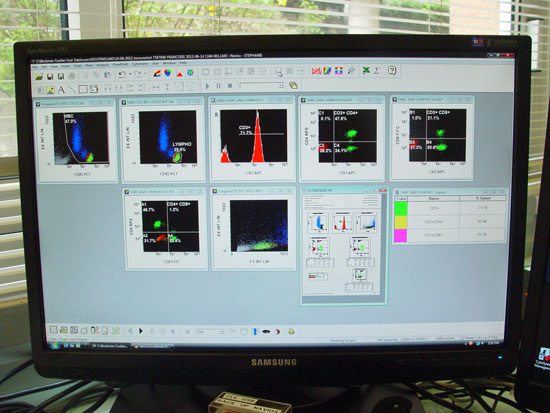Click the Redo arrow icon
This screenshot has height=413, width=550.
pyautogui.click(x=138, y=74)
